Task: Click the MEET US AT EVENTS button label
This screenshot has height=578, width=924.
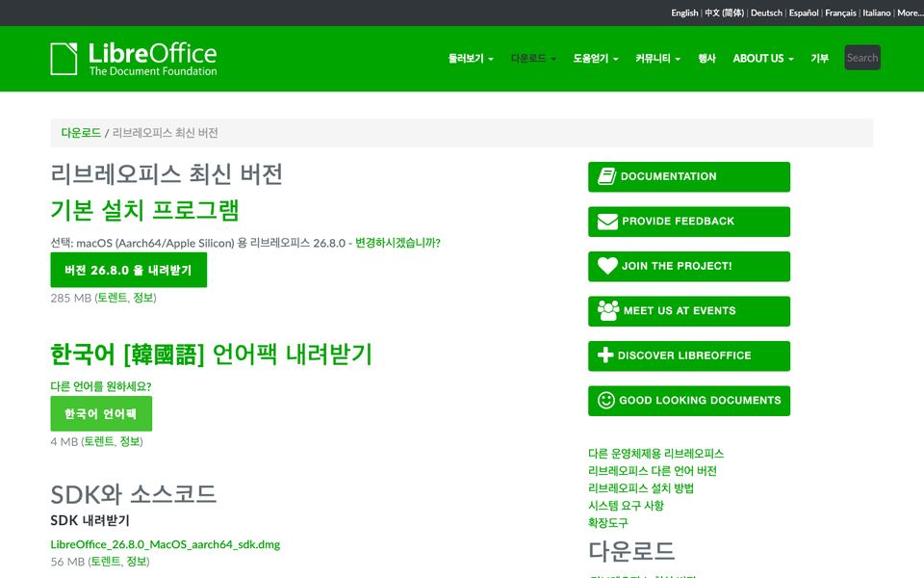Action: [x=680, y=311]
